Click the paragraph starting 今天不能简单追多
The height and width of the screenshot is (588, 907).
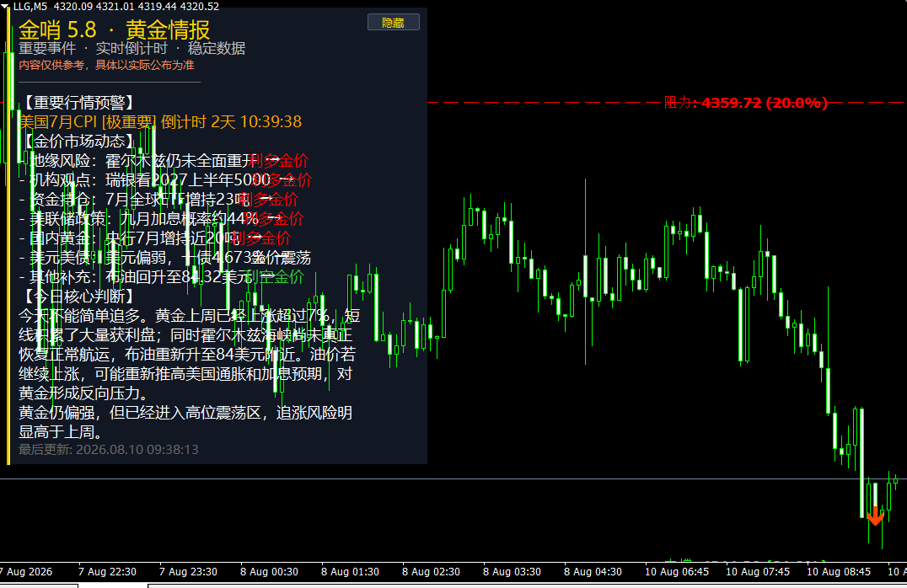pyautogui.click(x=189, y=355)
